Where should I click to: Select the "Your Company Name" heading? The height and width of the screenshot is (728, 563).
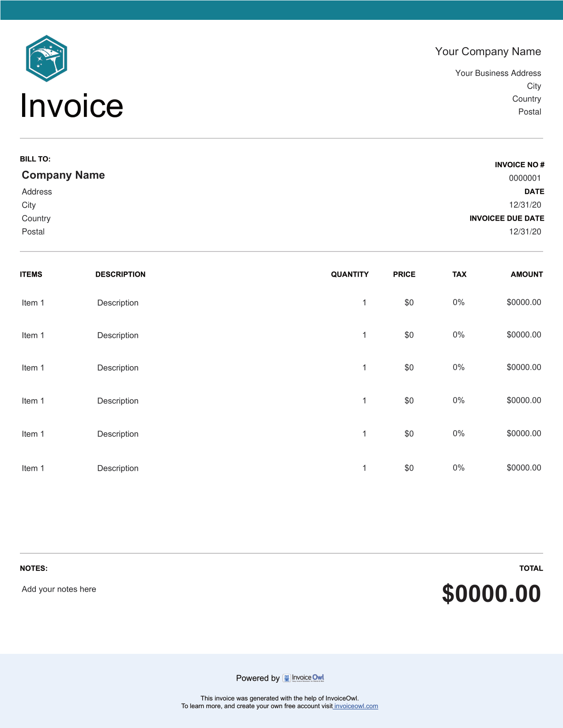pos(488,52)
